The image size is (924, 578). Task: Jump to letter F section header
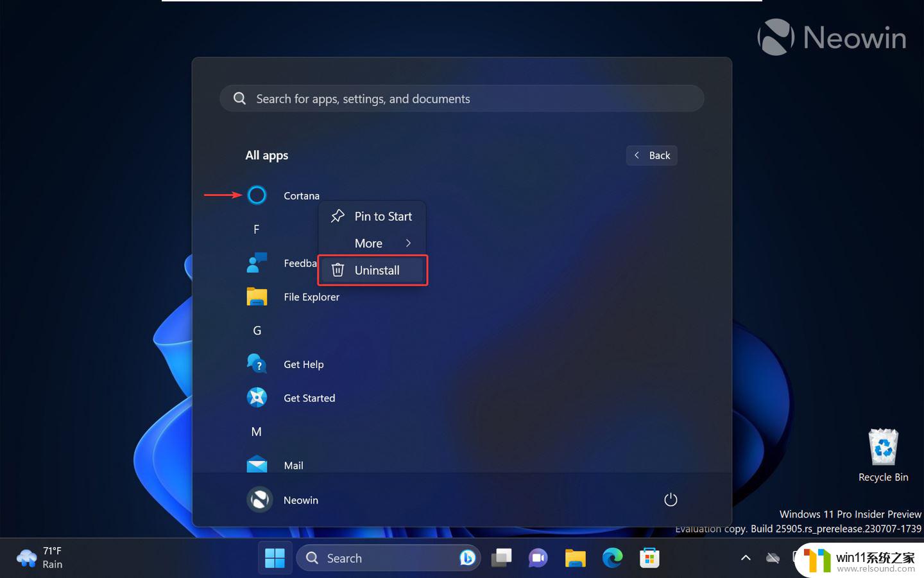tap(257, 229)
